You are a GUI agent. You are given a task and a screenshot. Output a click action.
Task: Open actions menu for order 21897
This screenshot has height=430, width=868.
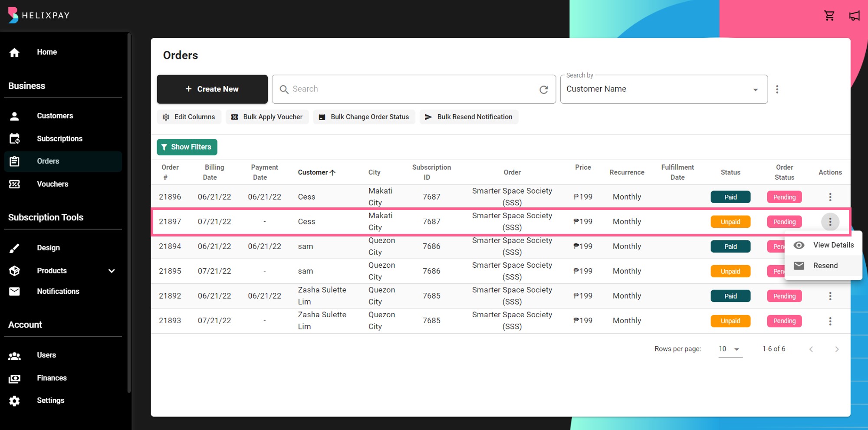(830, 222)
